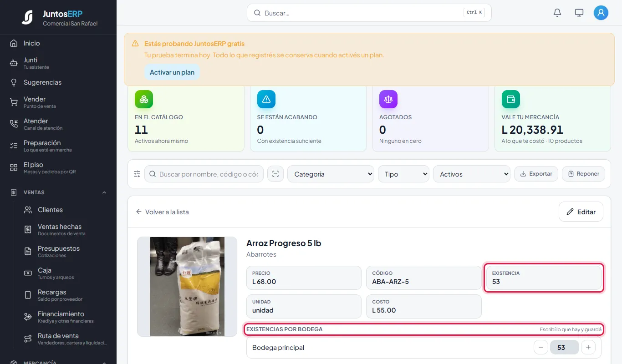Open Sugerencias in the sidebar
The width and height of the screenshot is (622, 364).
pyautogui.click(x=58, y=82)
